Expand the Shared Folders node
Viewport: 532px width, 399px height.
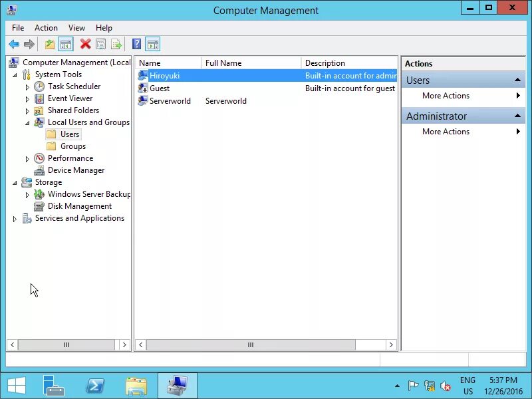(27, 111)
